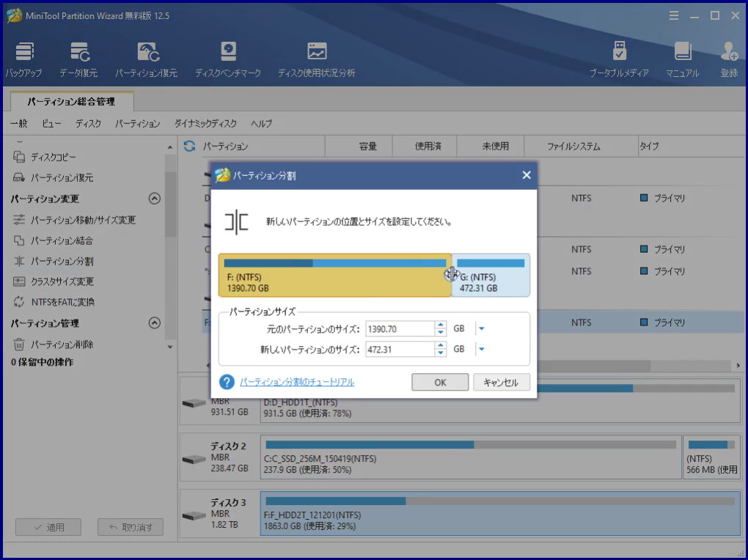This screenshot has width=748, height=560.
Task: Click the 取り消す (Undo) button
Action: 131,527
